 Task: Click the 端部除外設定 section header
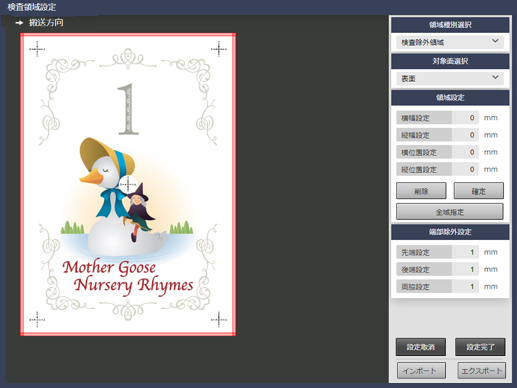pyautogui.click(x=450, y=232)
